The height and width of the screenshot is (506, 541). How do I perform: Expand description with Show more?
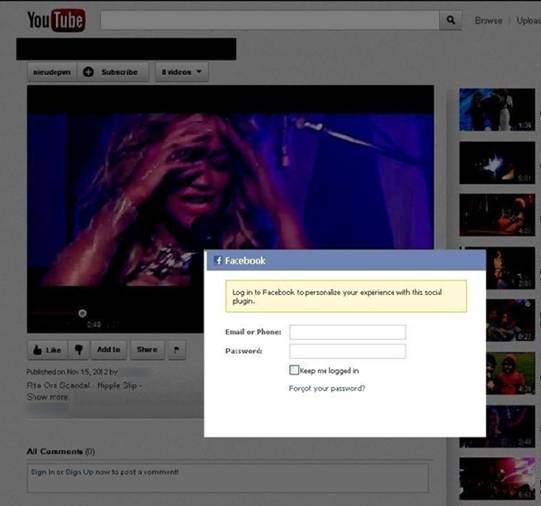(x=48, y=397)
